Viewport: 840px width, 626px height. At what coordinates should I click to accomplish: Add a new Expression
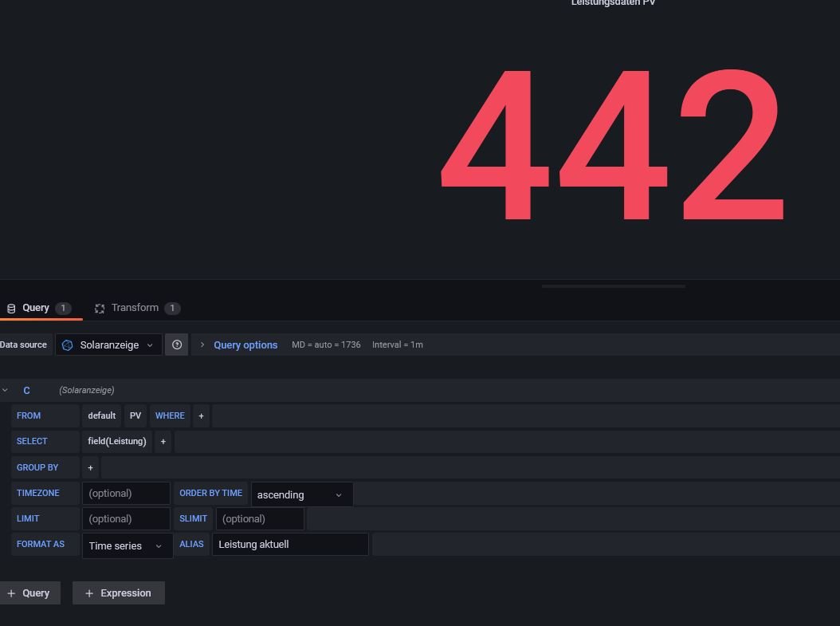(118, 593)
